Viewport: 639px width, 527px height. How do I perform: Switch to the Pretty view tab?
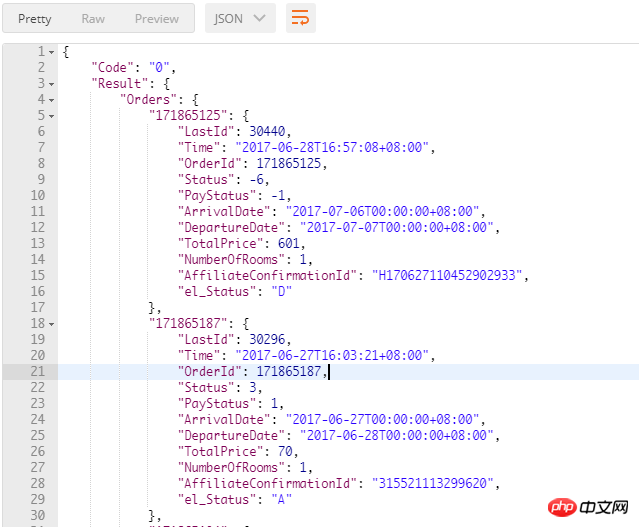click(x=35, y=19)
